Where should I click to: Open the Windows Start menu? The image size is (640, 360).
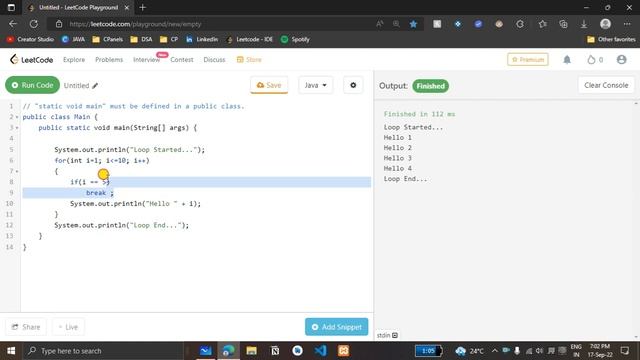[x=11, y=351]
